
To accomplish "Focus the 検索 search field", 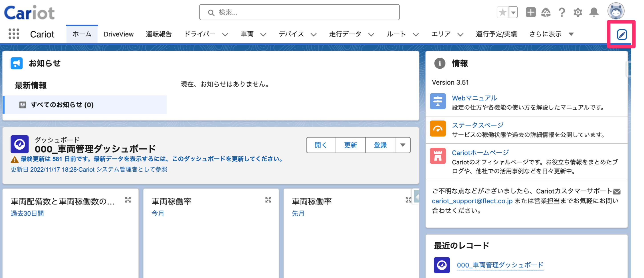I will pyautogui.click(x=299, y=12).
